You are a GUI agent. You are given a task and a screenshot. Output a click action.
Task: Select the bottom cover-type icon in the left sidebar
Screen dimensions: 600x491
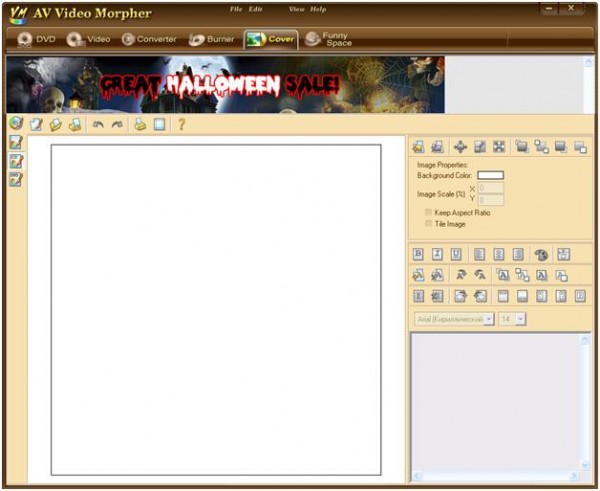click(16, 179)
